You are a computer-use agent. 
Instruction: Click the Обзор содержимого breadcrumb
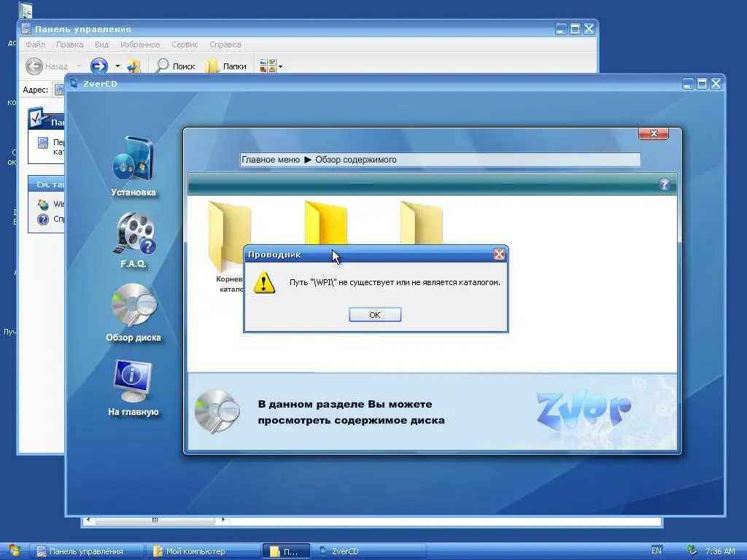tap(356, 160)
